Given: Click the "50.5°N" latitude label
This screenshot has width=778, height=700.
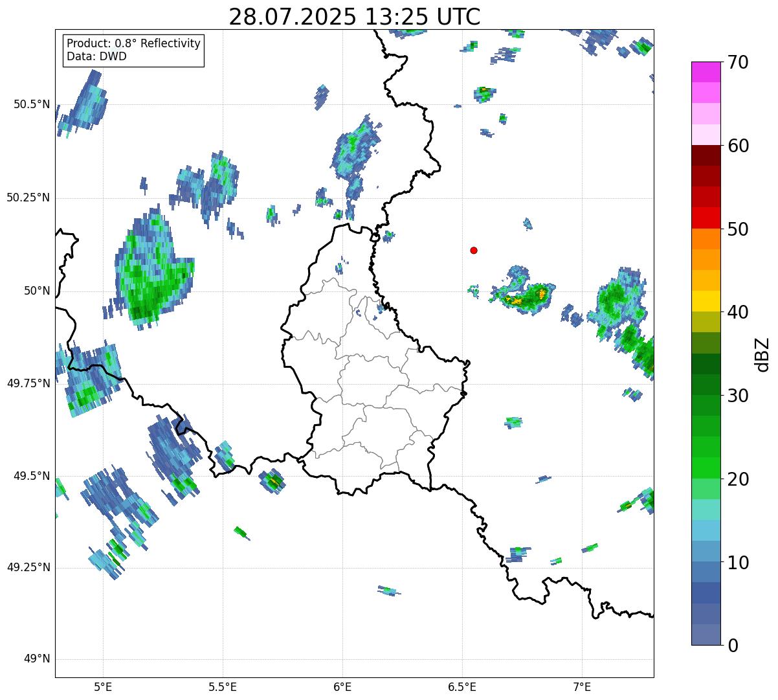Looking at the screenshot, I should 32,104.
